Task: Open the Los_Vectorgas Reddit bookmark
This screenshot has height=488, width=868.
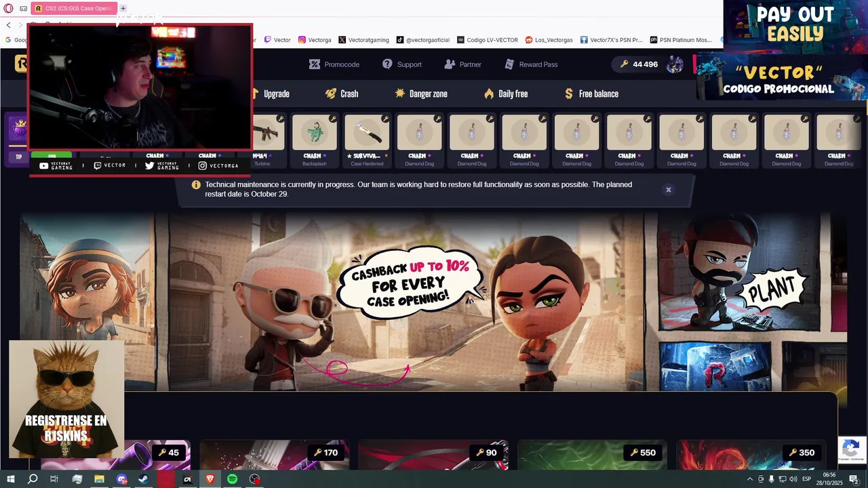Action: tap(549, 40)
